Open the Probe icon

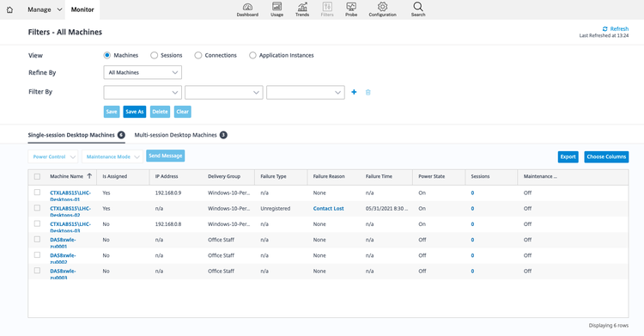pos(351,9)
